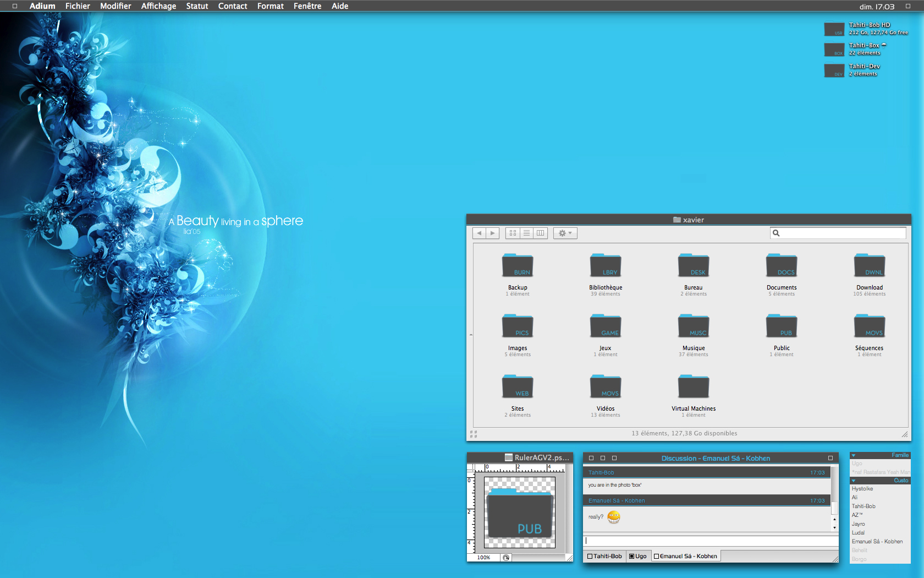Screen dimensions: 924x578
Task: Collapse the Famille contact group
Action: pos(853,455)
